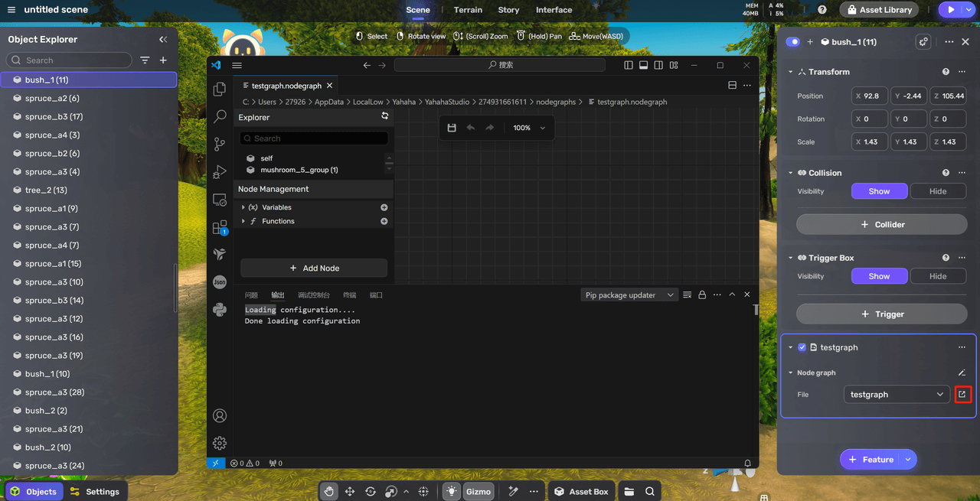980x501 pixels.
Task: Open testgraph in external editor icon
Action: [x=962, y=395]
